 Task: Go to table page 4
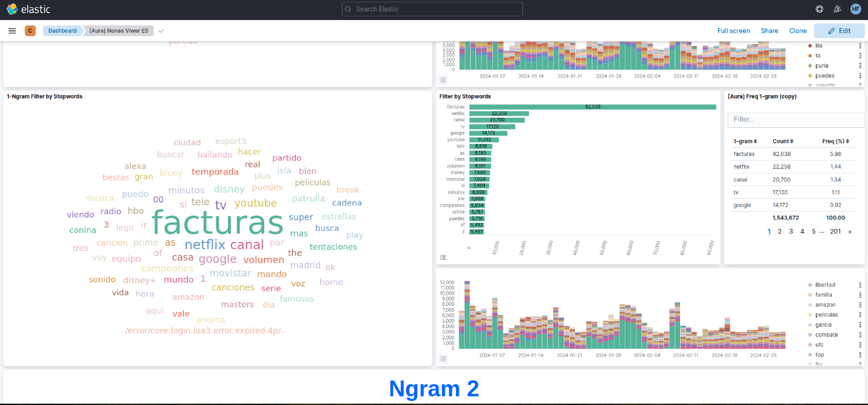pyautogui.click(x=802, y=232)
